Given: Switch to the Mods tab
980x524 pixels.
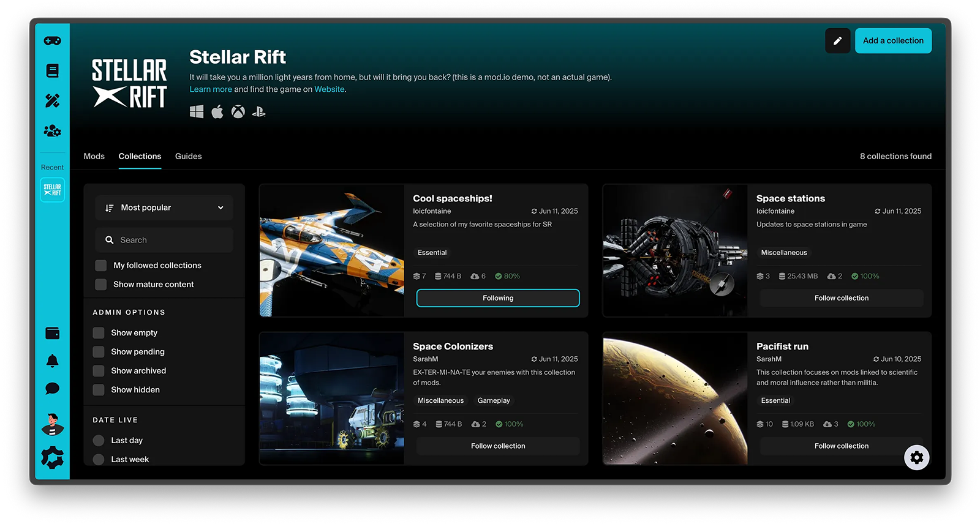Looking at the screenshot, I should (94, 157).
